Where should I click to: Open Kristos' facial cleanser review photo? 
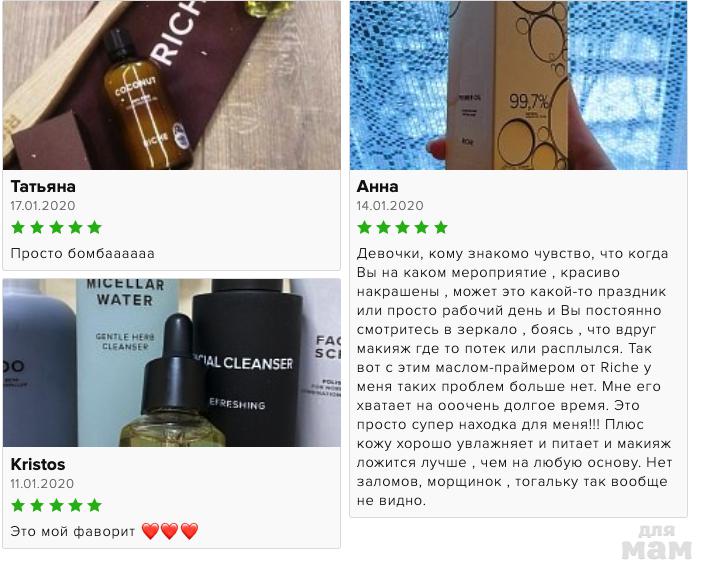point(172,363)
